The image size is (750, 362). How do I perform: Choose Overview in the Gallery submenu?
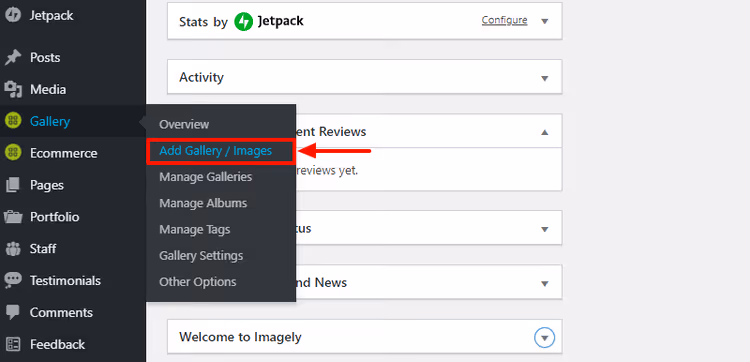coord(184,124)
